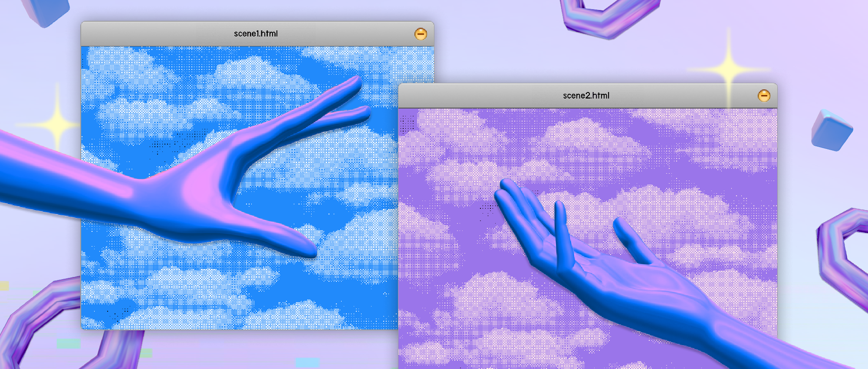Image resolution: width=868 pixels, height=369 pixels.
Task: Click the yellow sparkle star near scene2.html
Action: [729, 69]
